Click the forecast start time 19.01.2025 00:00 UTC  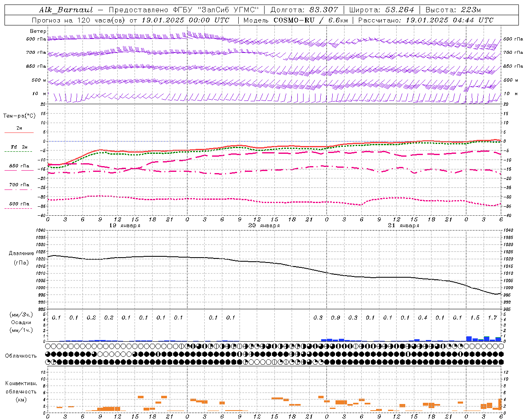click(x=185, y=20)
